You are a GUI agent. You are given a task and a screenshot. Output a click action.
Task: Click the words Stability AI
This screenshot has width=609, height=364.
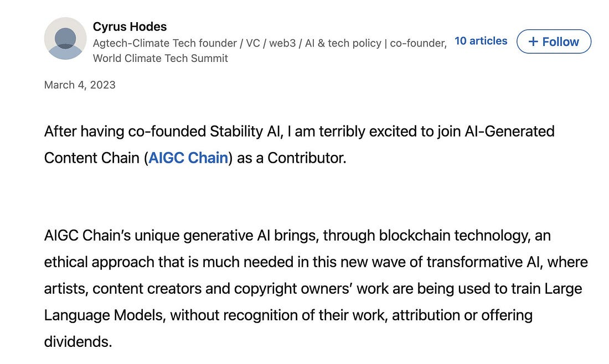click(x=245, y=132)
